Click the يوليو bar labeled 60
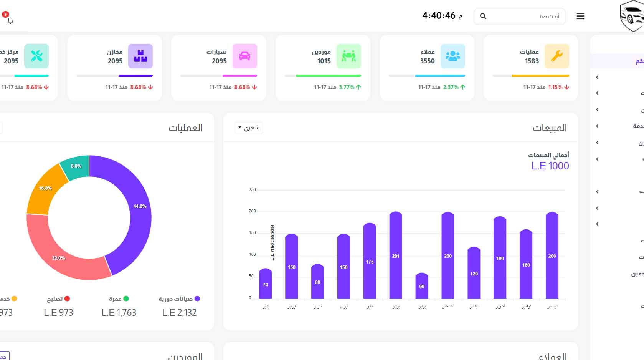Screen dimensions: 644x360 point(422,285)
